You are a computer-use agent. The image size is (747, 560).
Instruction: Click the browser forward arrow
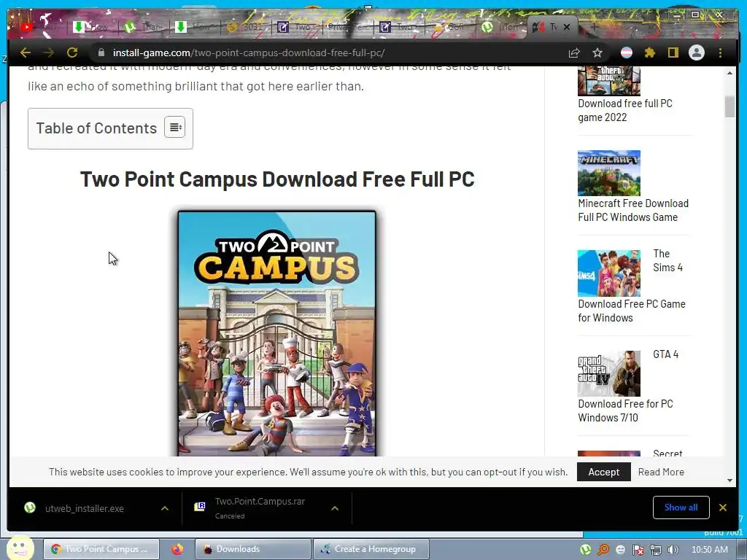click(x=48, y=52)
